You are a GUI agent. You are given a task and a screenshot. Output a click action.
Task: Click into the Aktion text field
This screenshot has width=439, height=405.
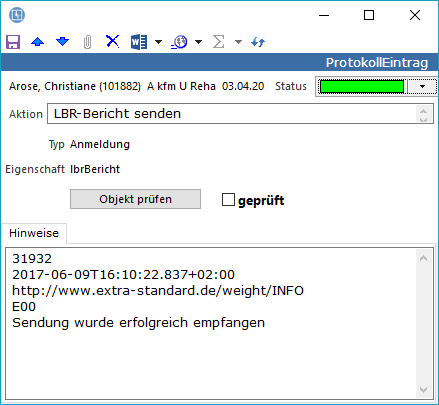tap(240, 114)
